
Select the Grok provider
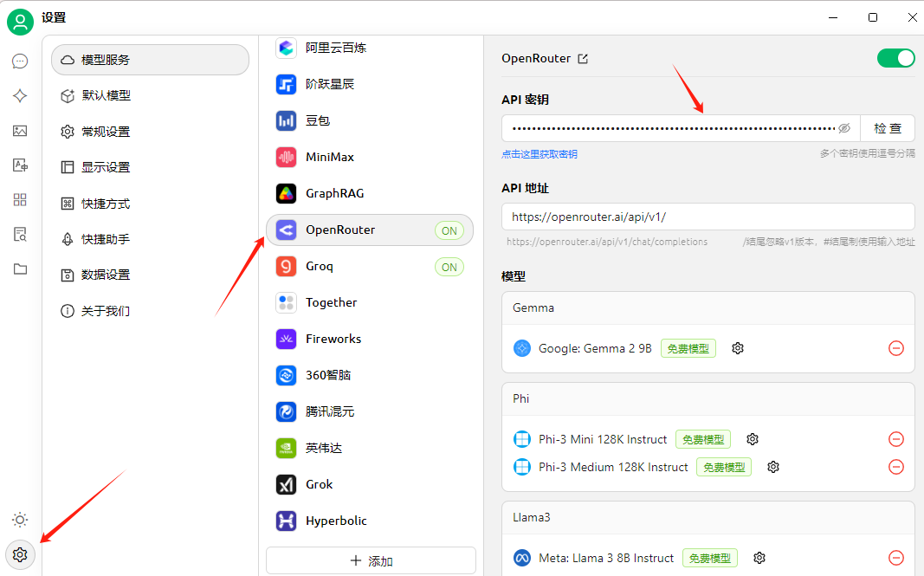(x=370, y=484)
